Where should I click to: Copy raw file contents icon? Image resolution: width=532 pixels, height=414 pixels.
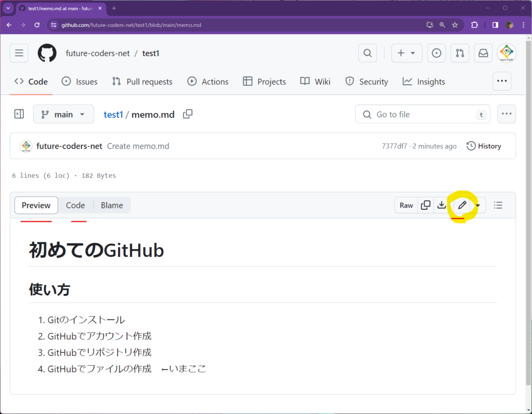(x=425, y=205)
